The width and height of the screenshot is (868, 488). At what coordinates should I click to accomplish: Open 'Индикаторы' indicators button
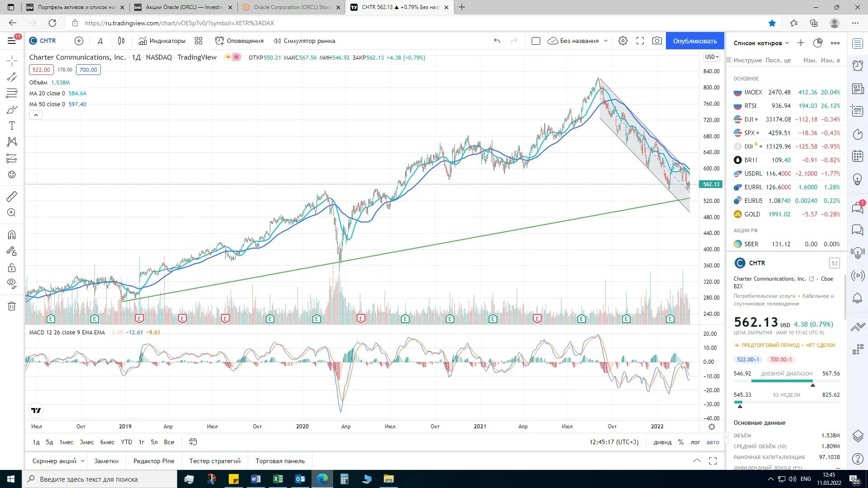click(162, 41)
